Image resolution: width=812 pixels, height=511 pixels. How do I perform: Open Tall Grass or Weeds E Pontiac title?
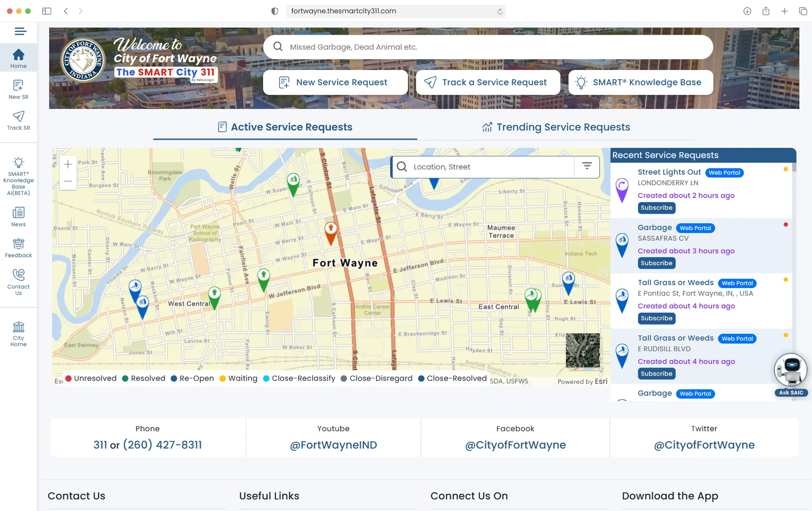coord(675,282)
